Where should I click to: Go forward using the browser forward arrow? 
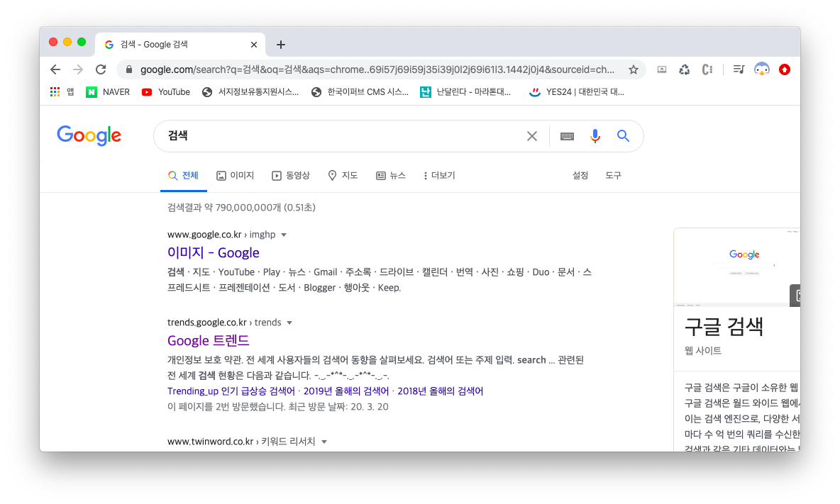coord(78,69)
